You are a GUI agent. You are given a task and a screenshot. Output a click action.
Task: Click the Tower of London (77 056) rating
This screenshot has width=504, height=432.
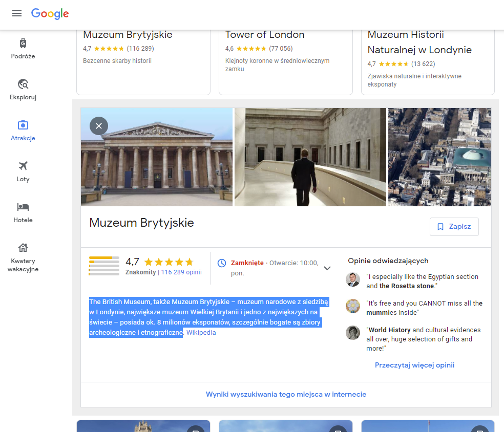pos(259,49)
